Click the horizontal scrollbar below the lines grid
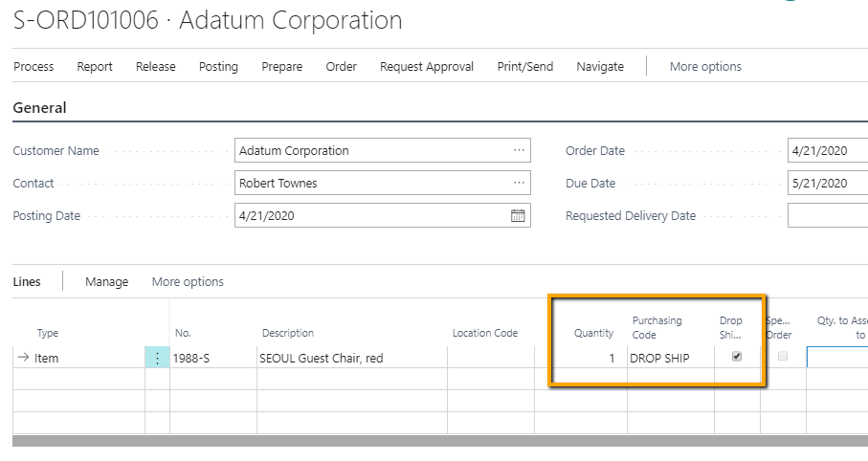The height and width of the screenshot is (461, 868). click(440, 441)
